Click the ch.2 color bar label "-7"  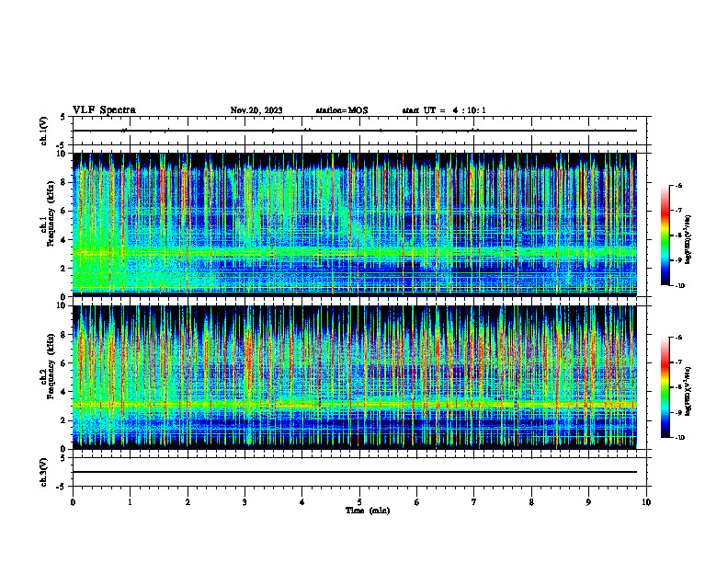click(x=678, y=362)
